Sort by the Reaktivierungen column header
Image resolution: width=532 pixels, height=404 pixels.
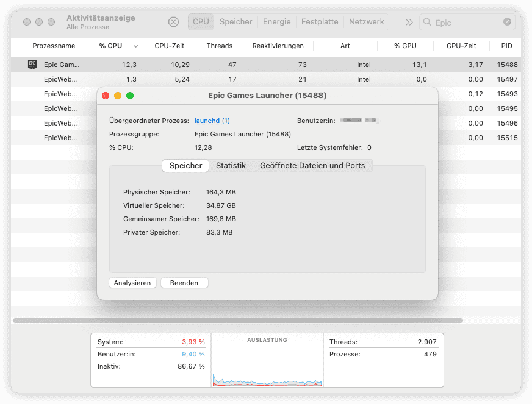[278, 46]
